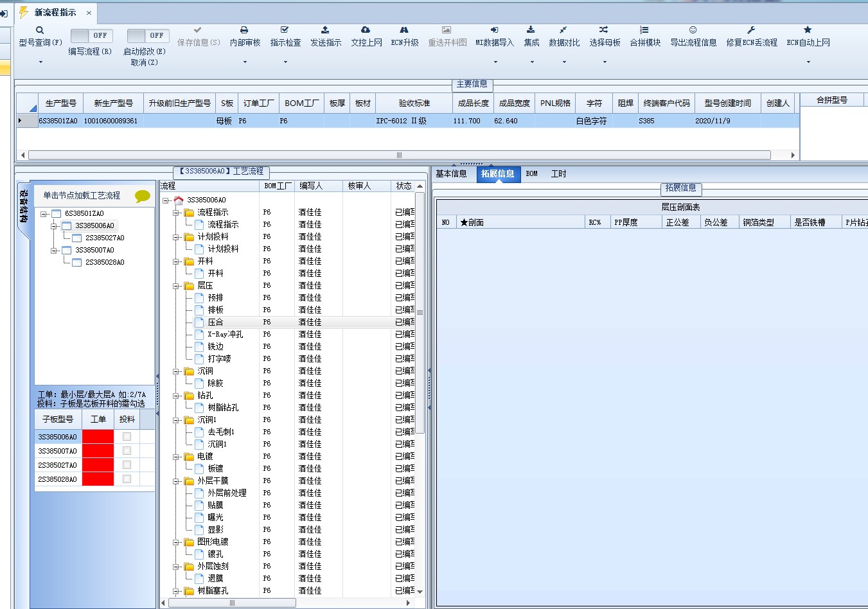Viewport: 868px width, 609px height.
Task: Select the 新流程指示 window tab
Action: (x=55, y=13)
